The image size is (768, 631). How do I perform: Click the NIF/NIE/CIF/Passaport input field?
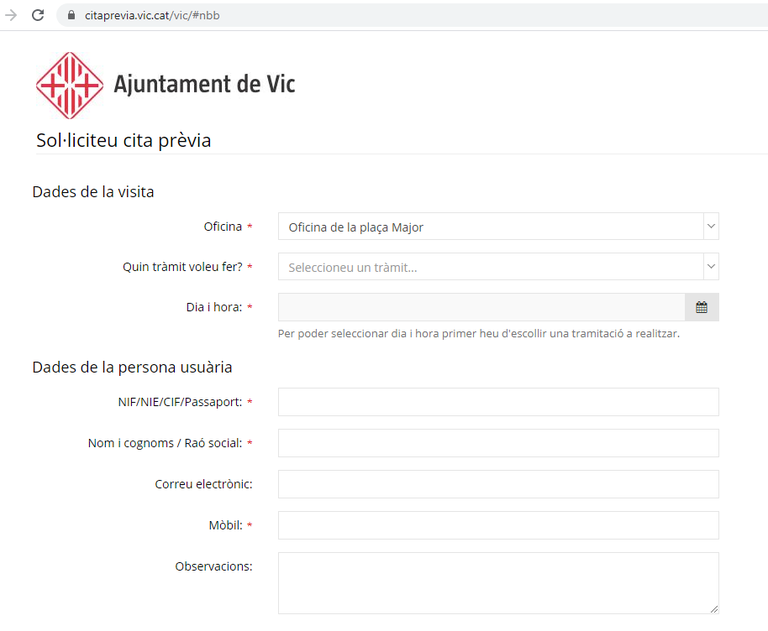(498, 402)
